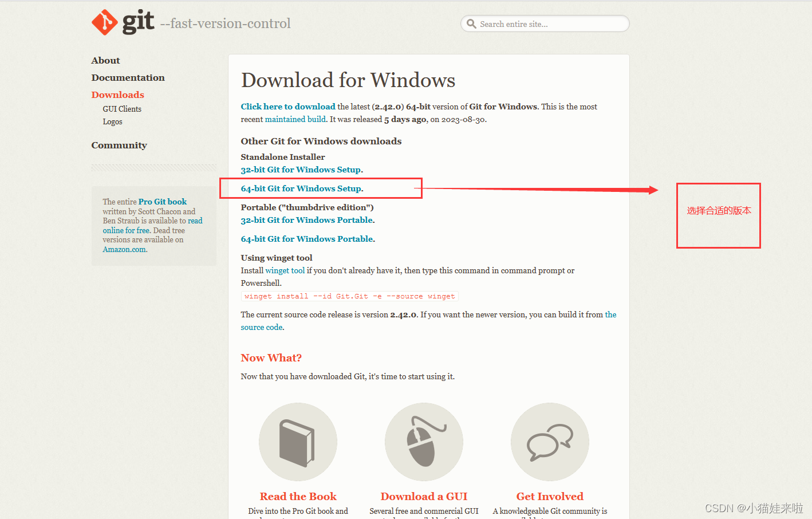Click the 'Using winget tool' subheading
Screen dimensions: 812x519
(277, 258)
